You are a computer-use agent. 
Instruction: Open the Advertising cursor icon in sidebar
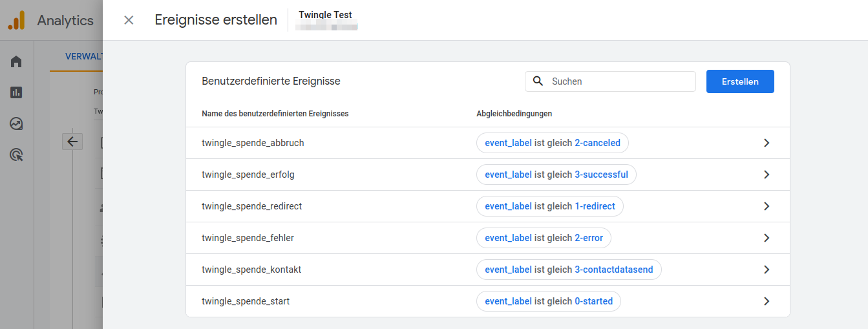coord(16,154)
